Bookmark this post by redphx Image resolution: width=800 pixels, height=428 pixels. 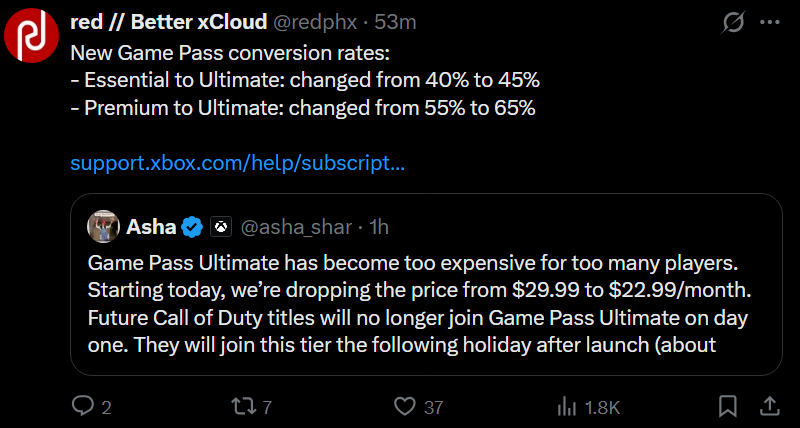pyautogui.click(x=729, y=407)
